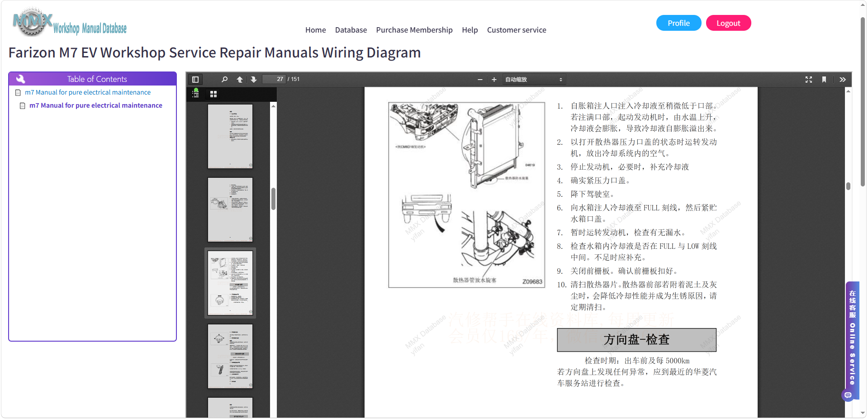Open the bold m7 Manual sub-entry
The image size is (868, 419).
(96, 105)
